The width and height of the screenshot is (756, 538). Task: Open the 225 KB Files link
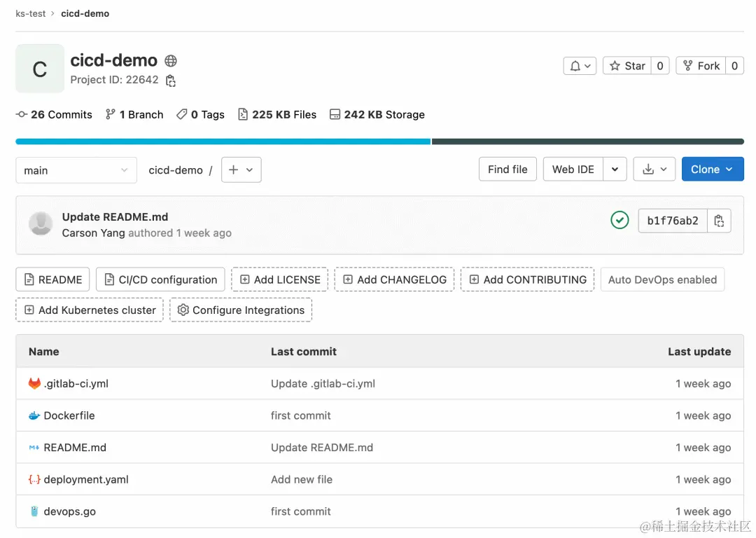click(x=277, y=114)
